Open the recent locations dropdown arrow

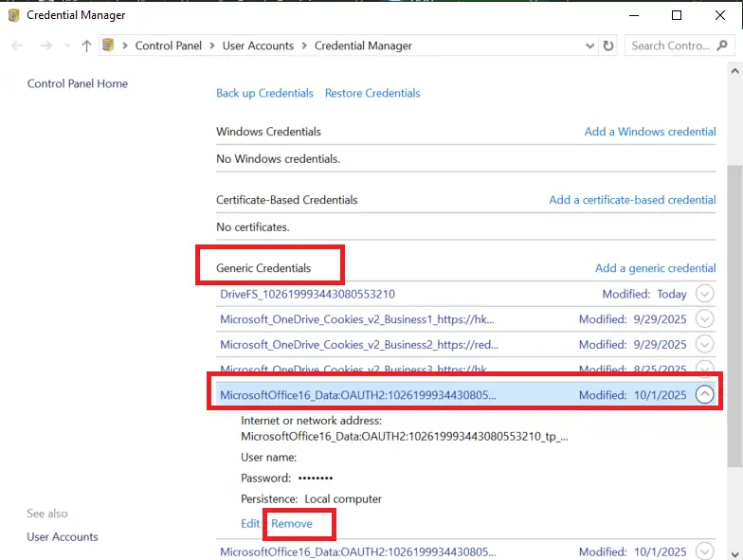tap(65, 45)
